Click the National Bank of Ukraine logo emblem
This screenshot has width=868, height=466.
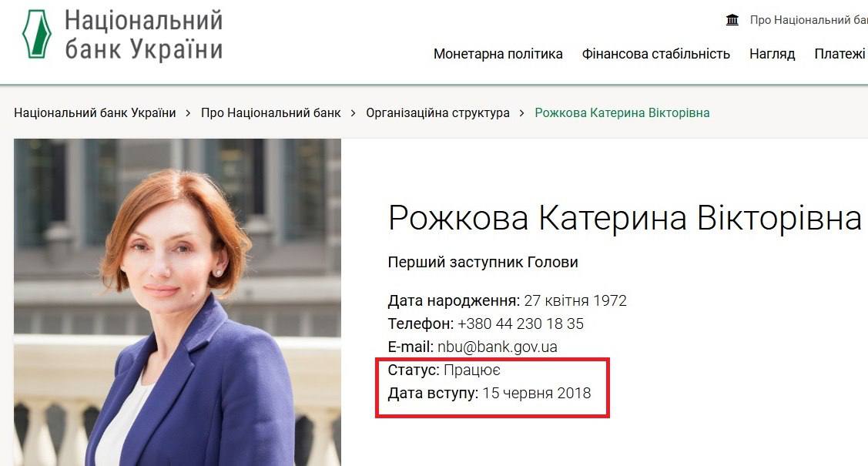tap(36, 34)
